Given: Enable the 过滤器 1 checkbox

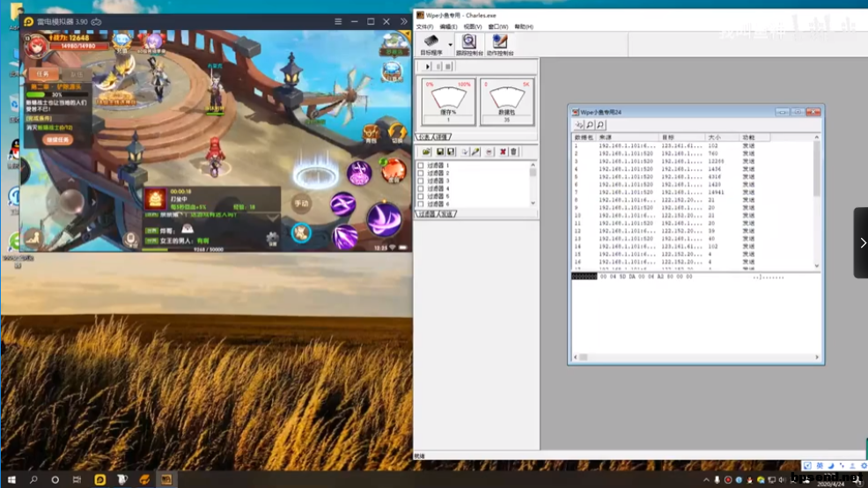Looking at the screenshot, I should pos(421,166).
